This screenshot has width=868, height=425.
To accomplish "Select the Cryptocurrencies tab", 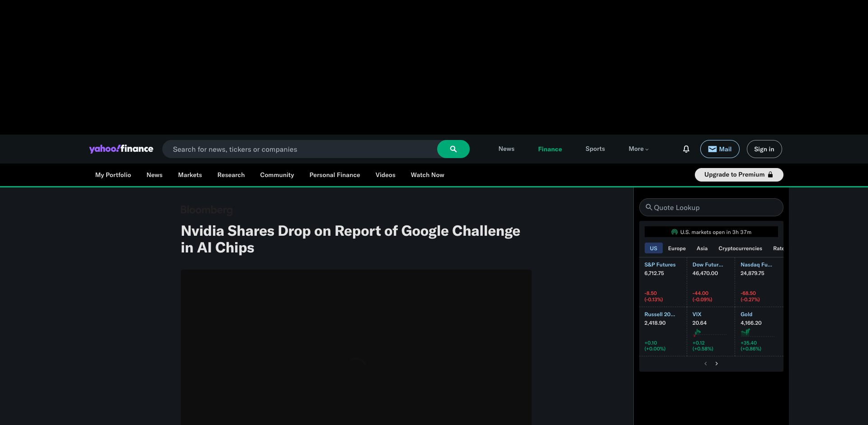I will (740, 248).
